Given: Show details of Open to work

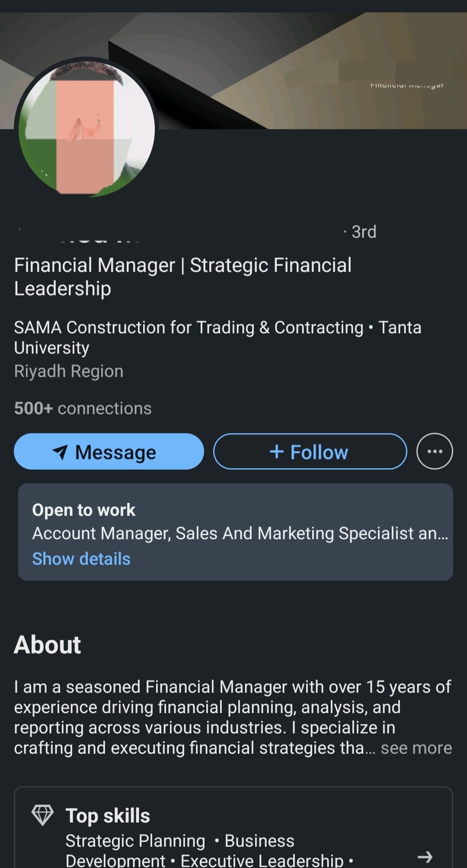Looking at the screenshot, I should click(81, 559).
